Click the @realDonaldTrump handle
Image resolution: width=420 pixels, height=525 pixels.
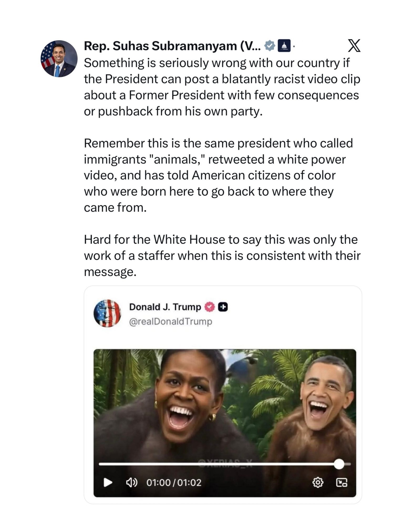click(170, 321)
